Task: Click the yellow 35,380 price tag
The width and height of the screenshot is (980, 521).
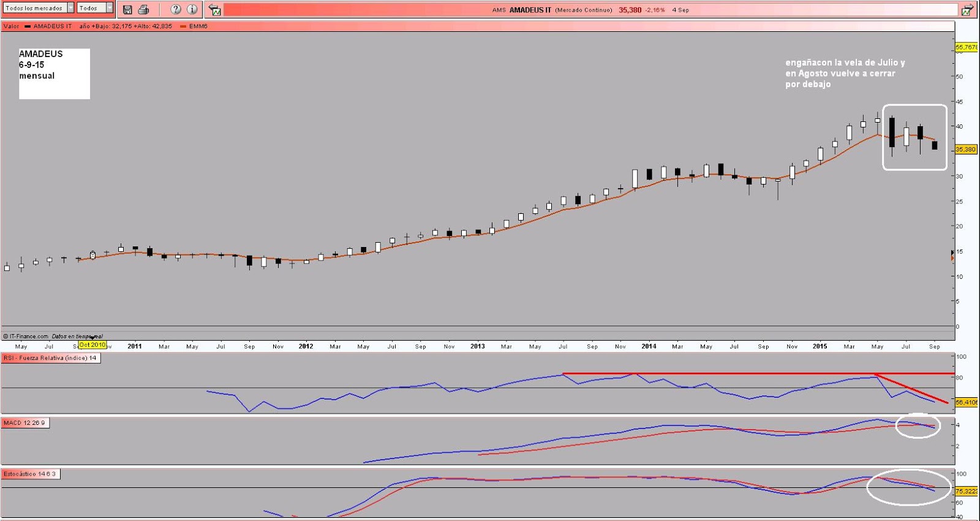Action: (x=966, y=149)
